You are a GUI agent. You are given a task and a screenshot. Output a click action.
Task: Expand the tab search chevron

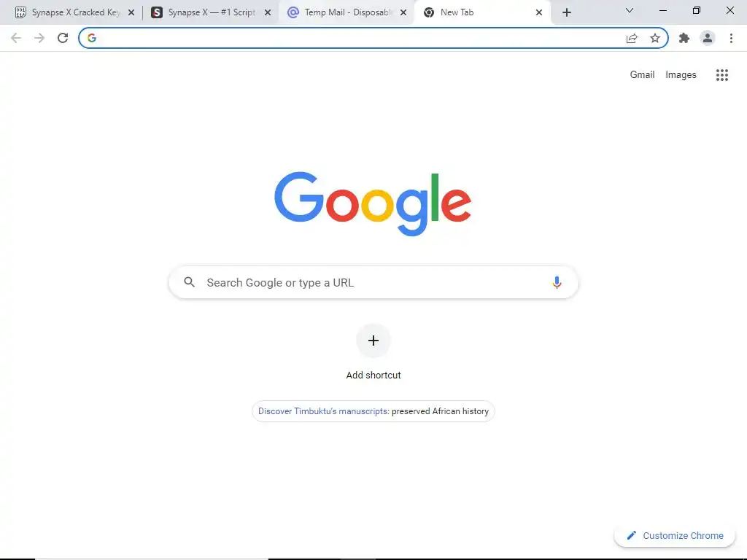click(x=630, y=10)
